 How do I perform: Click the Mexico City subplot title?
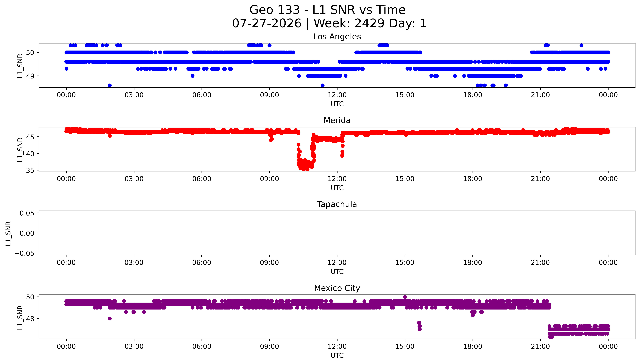pos(337,288)
